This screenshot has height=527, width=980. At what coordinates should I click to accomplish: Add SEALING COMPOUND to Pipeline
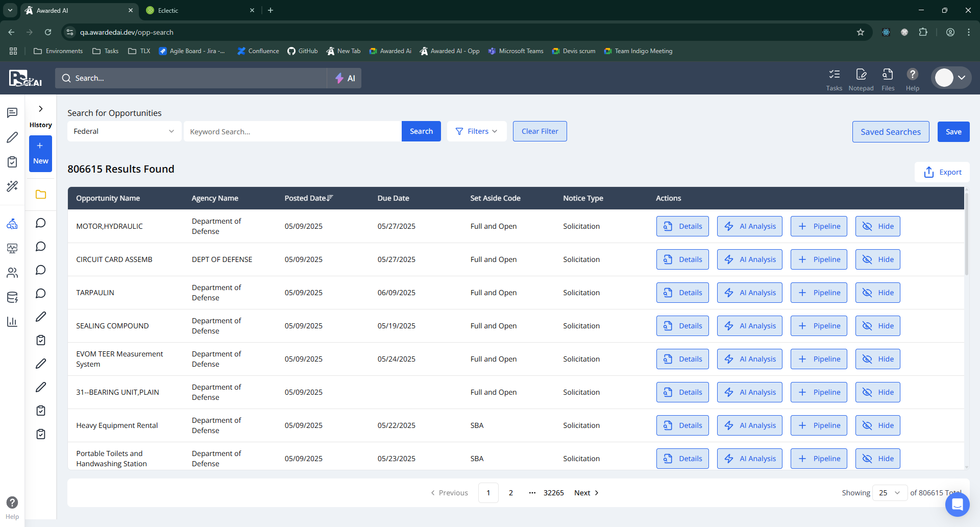[x=819, y=326]
